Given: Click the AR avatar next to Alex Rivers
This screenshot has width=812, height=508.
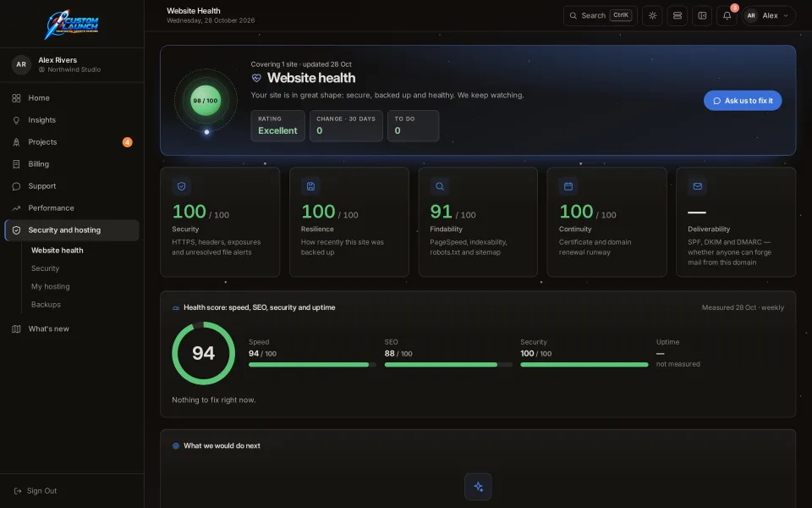Looking at the screenshot, I should pos(21,64).
